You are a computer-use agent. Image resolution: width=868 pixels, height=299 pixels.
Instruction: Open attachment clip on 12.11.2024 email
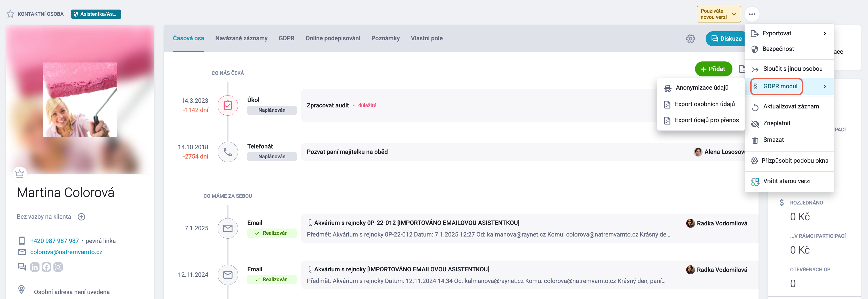[x=310, y=269]
